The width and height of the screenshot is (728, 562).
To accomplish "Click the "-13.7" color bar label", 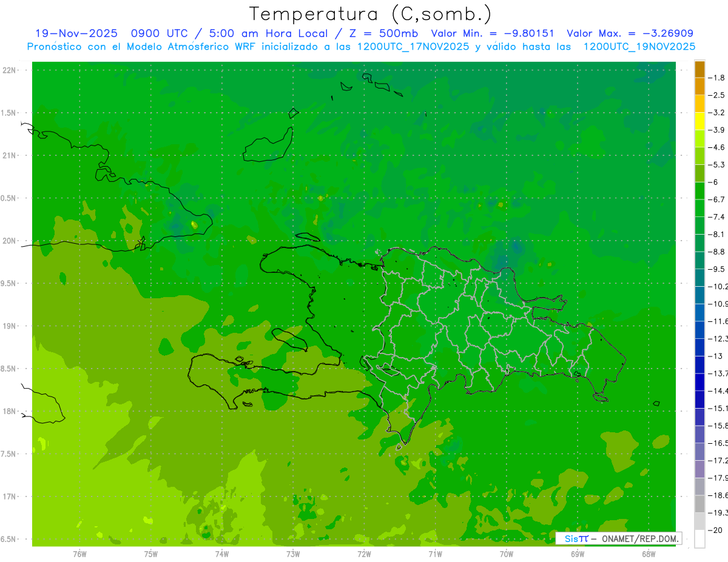I will (x=718, y=373).
